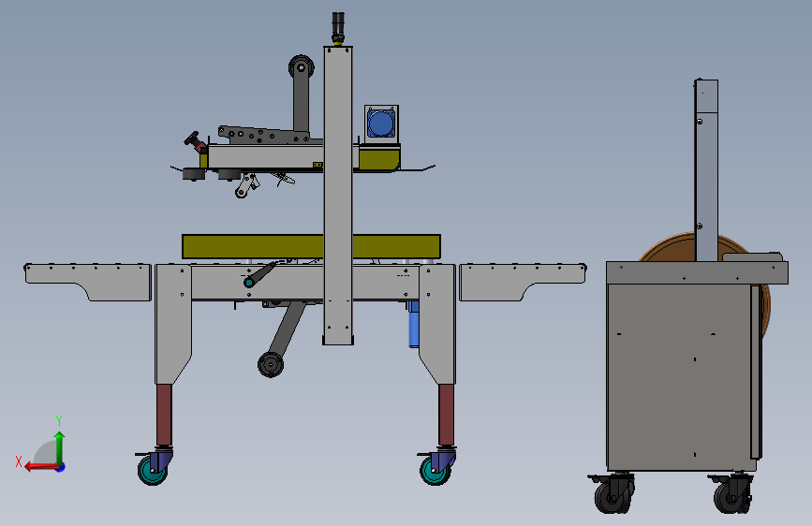Pick the strapping machine right black caster

click(x=732, y=493)
